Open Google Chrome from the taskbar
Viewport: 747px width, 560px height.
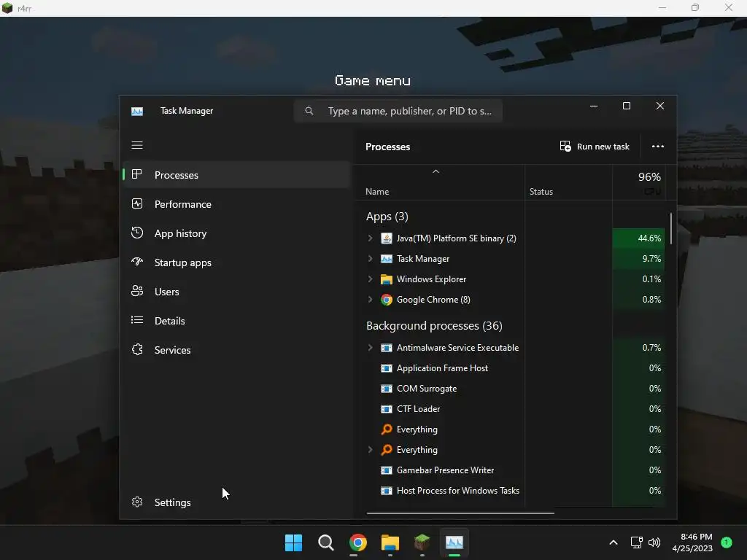click(x=357, y=542)
